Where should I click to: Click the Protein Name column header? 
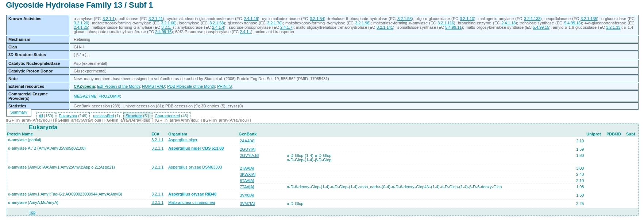20,134
